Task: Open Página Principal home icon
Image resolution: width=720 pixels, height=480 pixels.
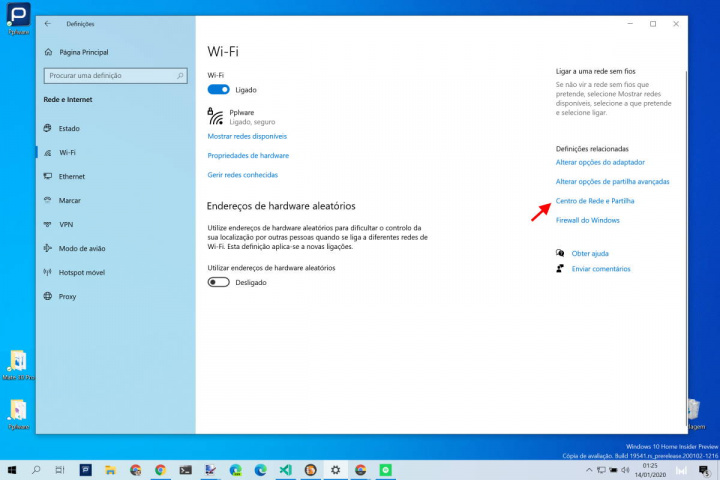Action: 48,52
